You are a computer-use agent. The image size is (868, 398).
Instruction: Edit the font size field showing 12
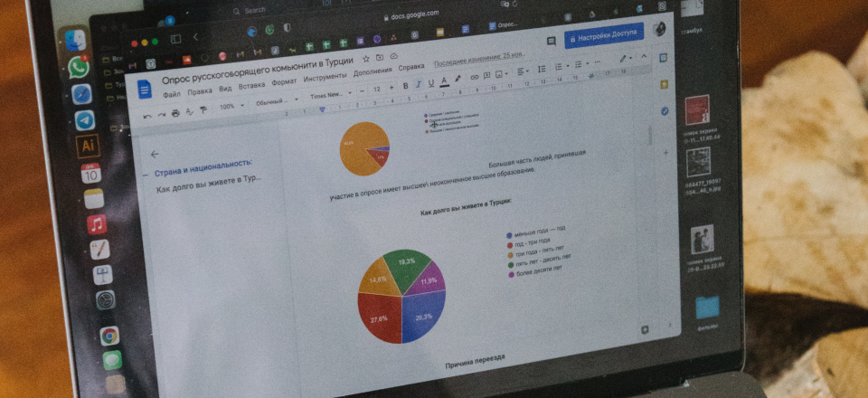point(377,90)
